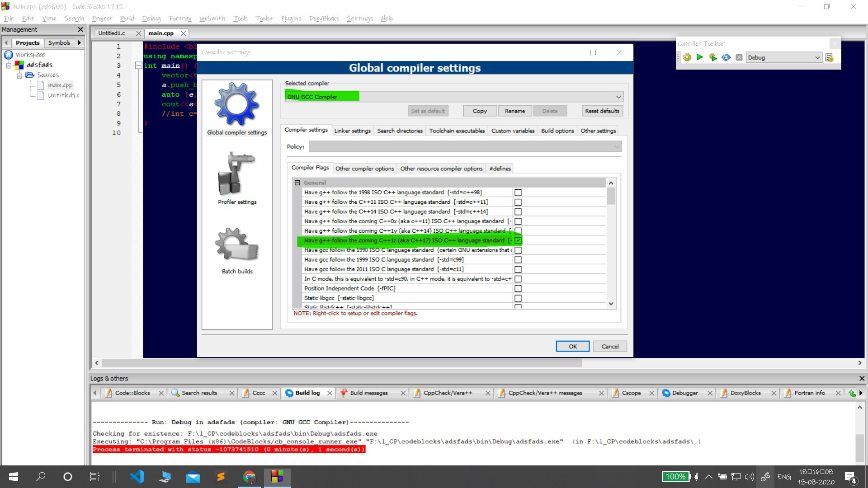
Task: Enable the -std=c11 flag checkbox
Action: tap(518, 269)
